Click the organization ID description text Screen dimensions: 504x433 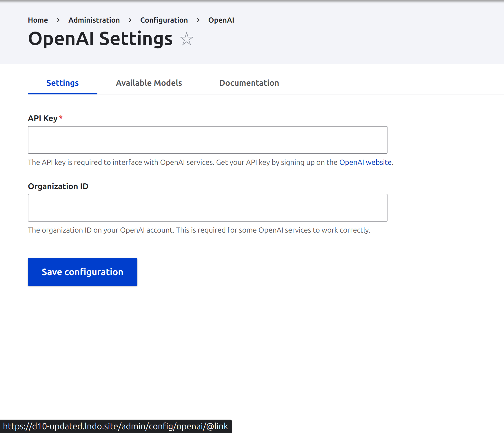199,230
